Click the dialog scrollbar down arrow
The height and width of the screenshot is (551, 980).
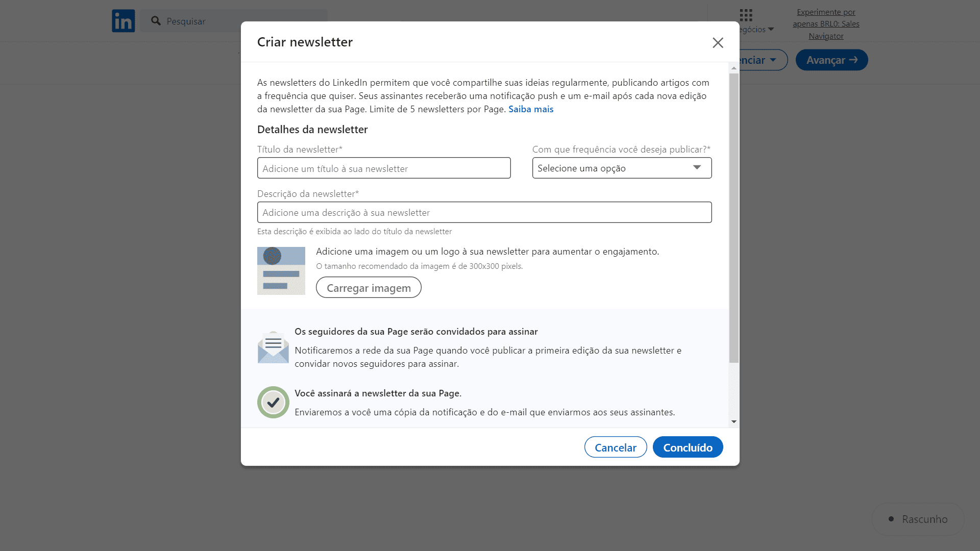click(734, 421)
